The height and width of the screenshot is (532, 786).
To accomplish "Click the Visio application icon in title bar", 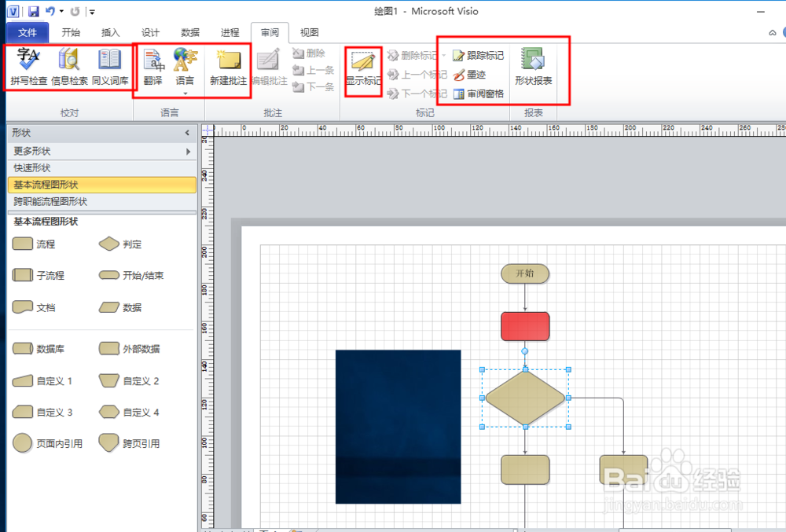I will click(x=13, y=11).
